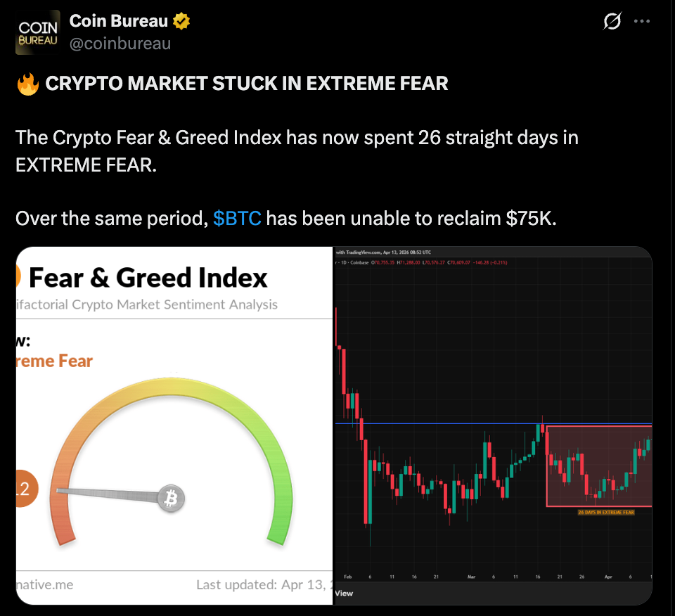Open the three-dot more options menu
This screenshot has height=616, width=675.
[642, 22]
